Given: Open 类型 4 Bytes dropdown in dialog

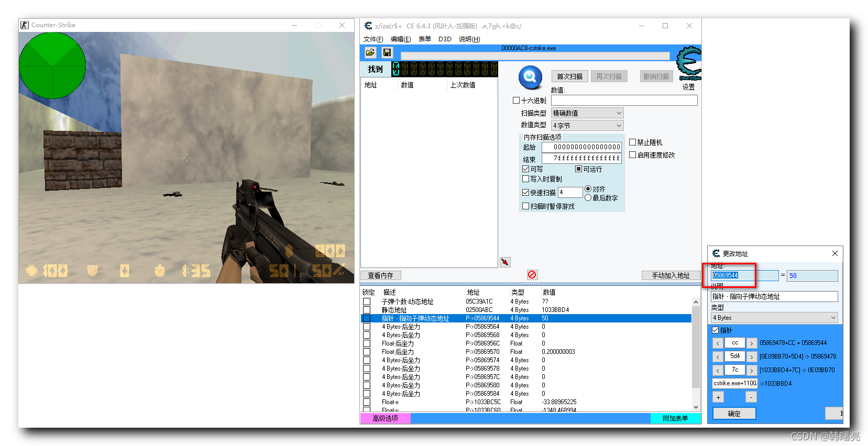Looking at the screenshot, I should [x=774, y=318].
